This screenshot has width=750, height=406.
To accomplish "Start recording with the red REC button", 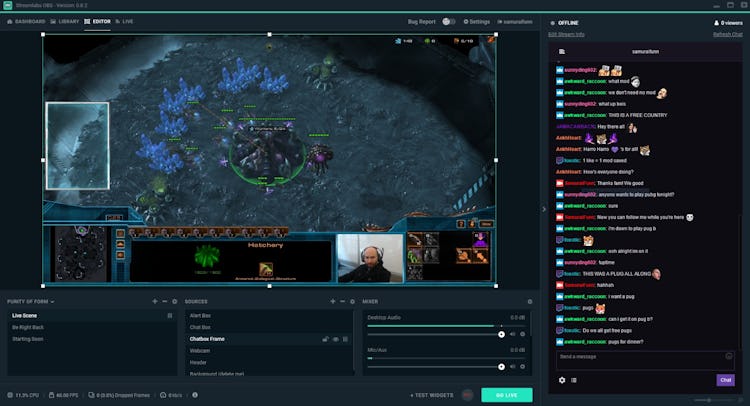I will tap(468, 395).
